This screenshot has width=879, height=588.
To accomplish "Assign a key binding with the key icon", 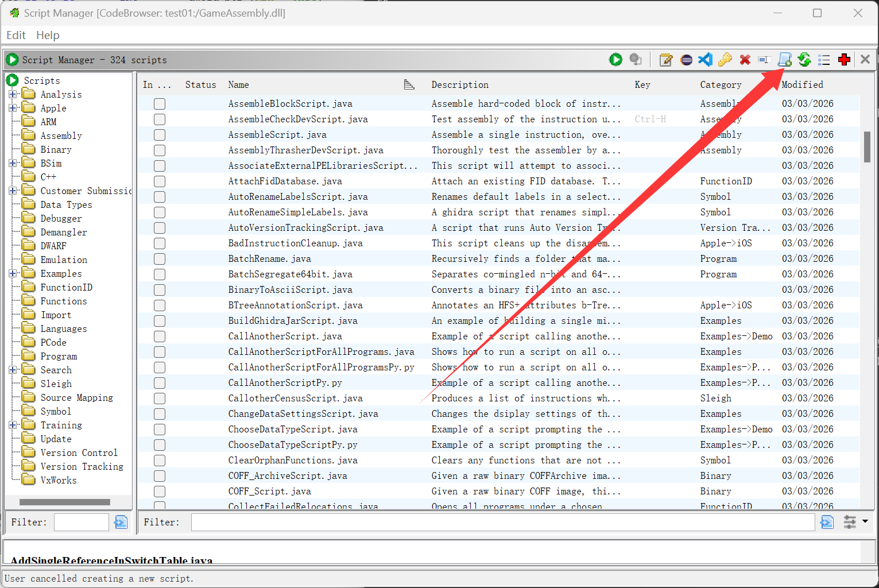I will [x=725, y=60].
